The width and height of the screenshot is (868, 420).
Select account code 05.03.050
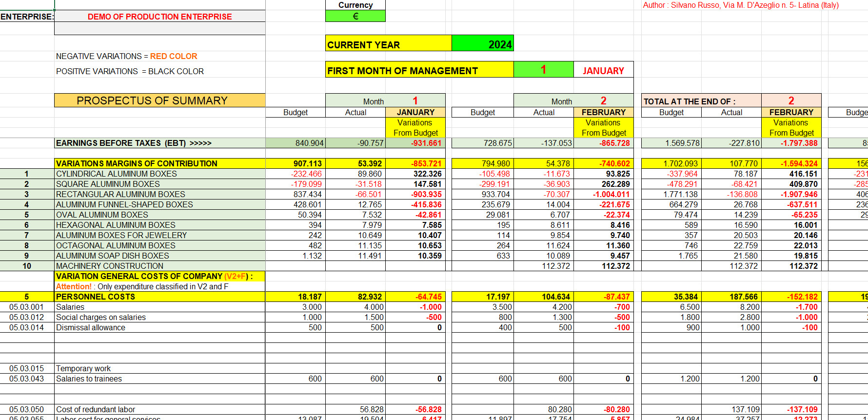click(27, 409)
